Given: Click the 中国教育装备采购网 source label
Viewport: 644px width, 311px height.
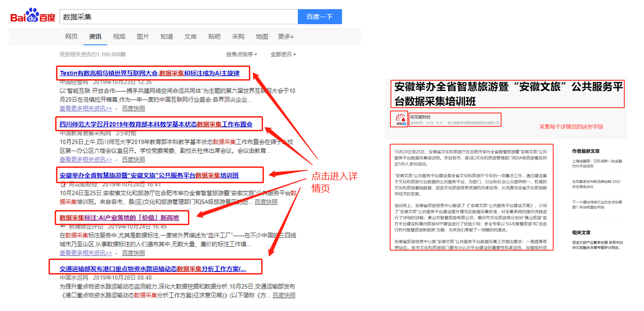Looking at the screenshot, I should pyautogui.click(x=85, y=133).
